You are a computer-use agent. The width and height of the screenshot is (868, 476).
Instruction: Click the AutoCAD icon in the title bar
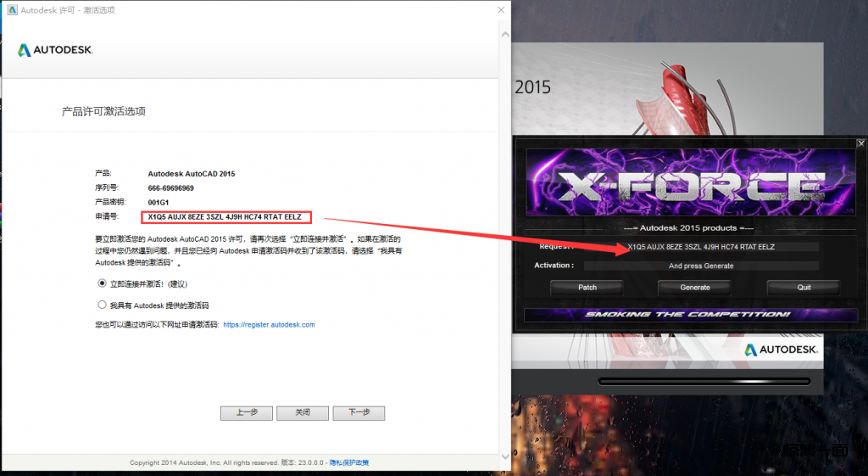pyautogui.click(x=13, y=10)
